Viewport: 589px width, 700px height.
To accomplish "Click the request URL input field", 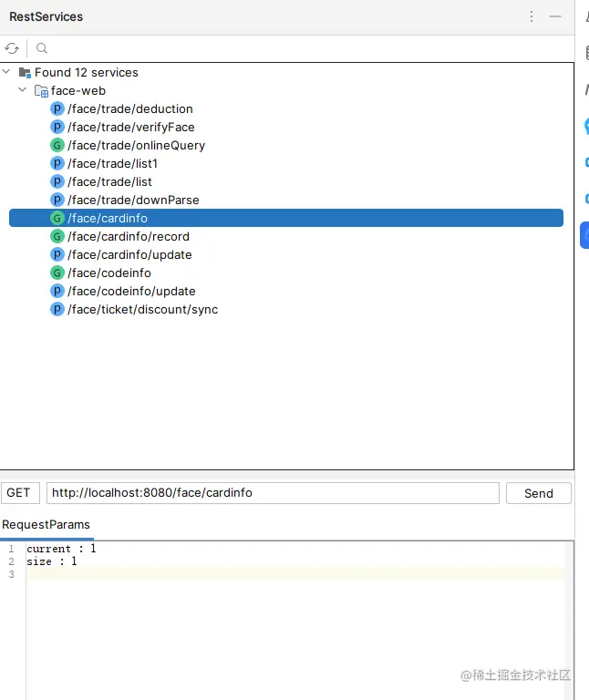I will click(273, 493).
